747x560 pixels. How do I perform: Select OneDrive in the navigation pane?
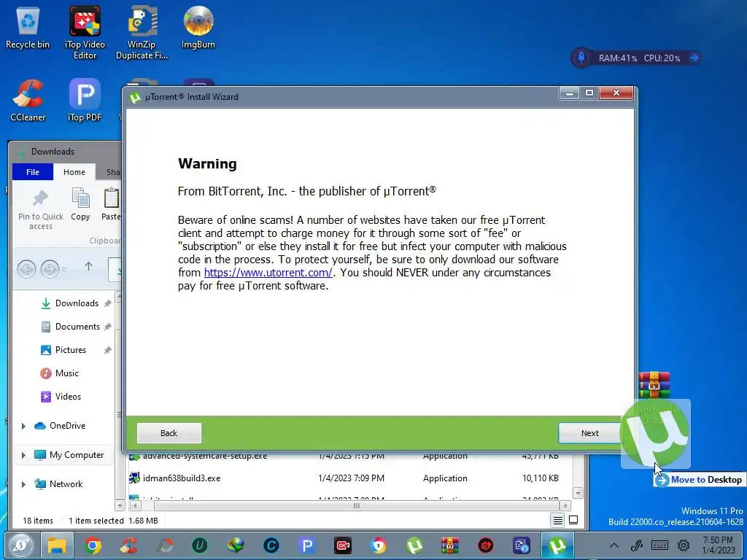click(x=67, y=426)
